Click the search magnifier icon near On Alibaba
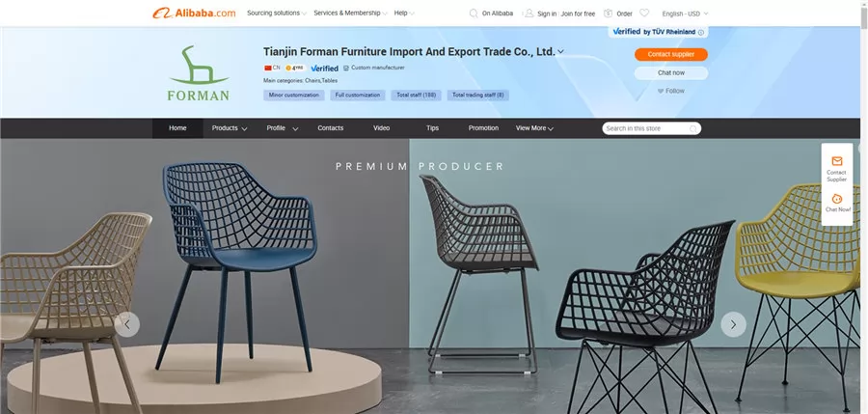 pos(474,14)
